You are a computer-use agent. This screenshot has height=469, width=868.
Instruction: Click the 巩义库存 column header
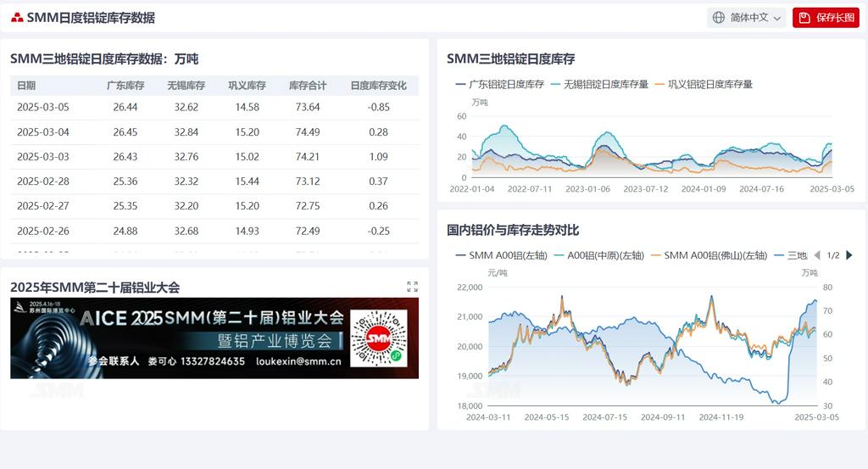pos(247,86)
